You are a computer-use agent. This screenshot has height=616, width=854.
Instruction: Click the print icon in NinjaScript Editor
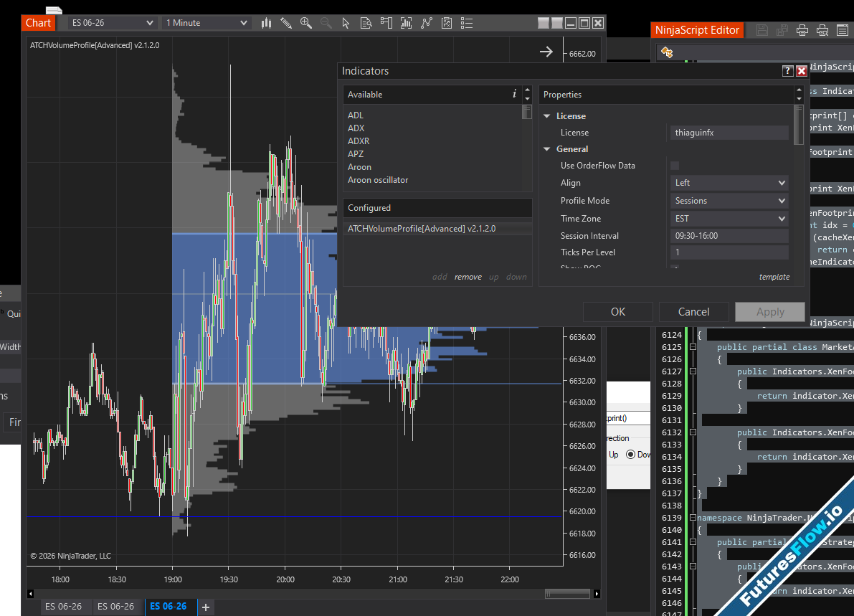click(x=802, y=30)
